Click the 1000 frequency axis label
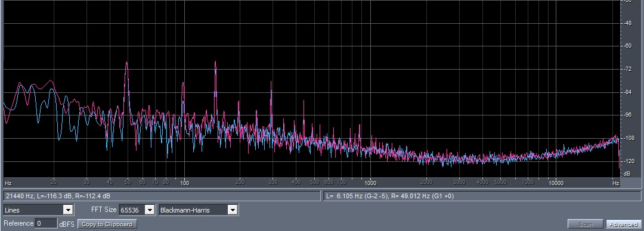The image size is (644, 231). 370,183
